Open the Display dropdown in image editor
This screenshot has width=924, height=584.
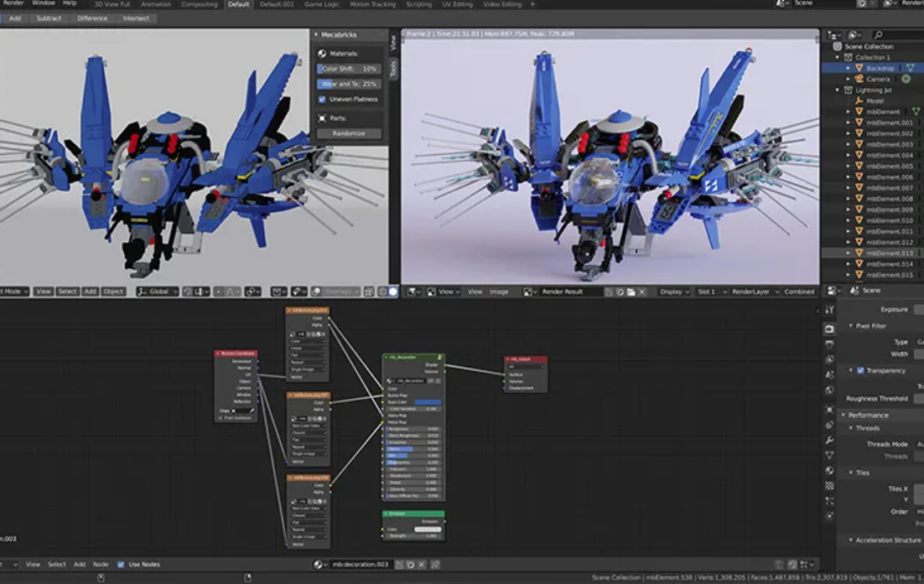pyautogui.click(x=675, y=292)
